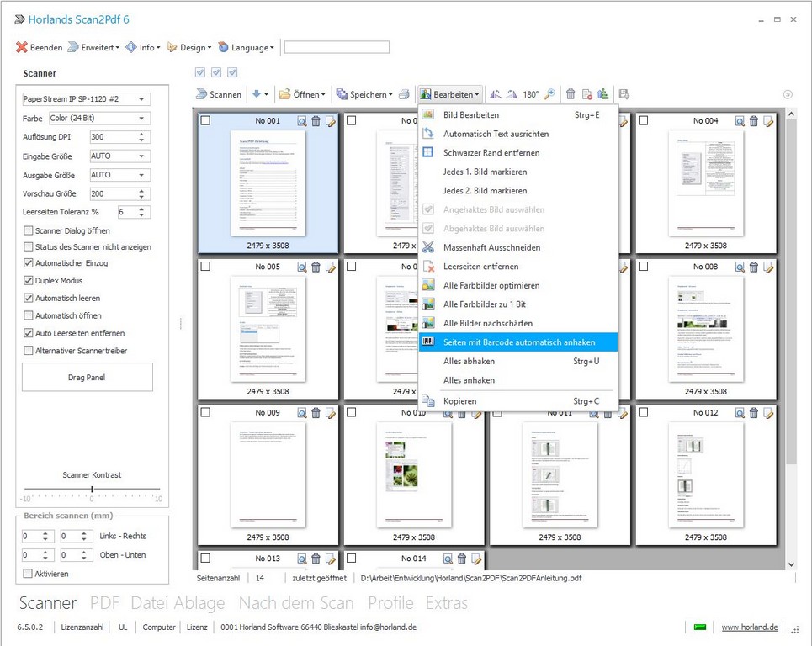This screenshot has width=812, height=646.
Task: Enable the Alternativer Scannertreiber checkbox
Action: (x=29, y=351)
